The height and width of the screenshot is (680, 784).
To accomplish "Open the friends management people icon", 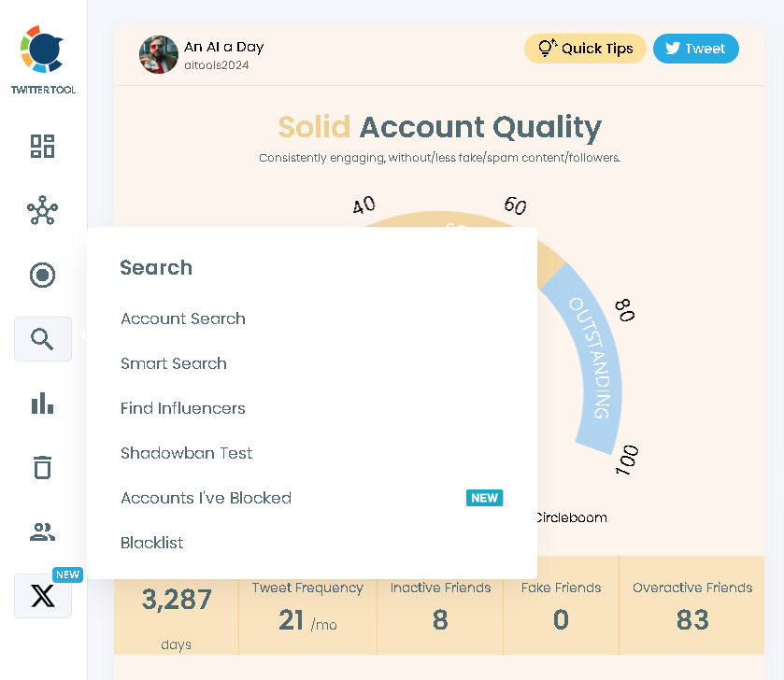I will (x=42, y=531).
